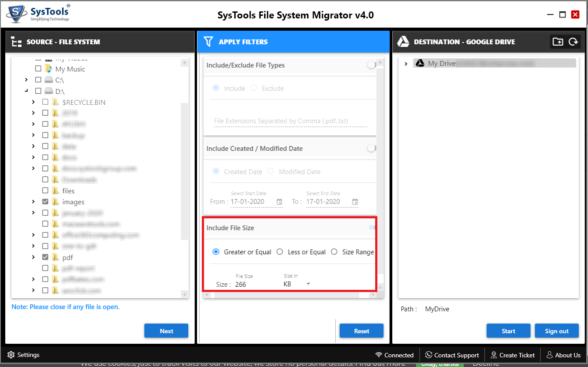Viewport: 588px width, 367px height.
Task: Create a new folder in Google Drive destination
Action: (558, 42)
